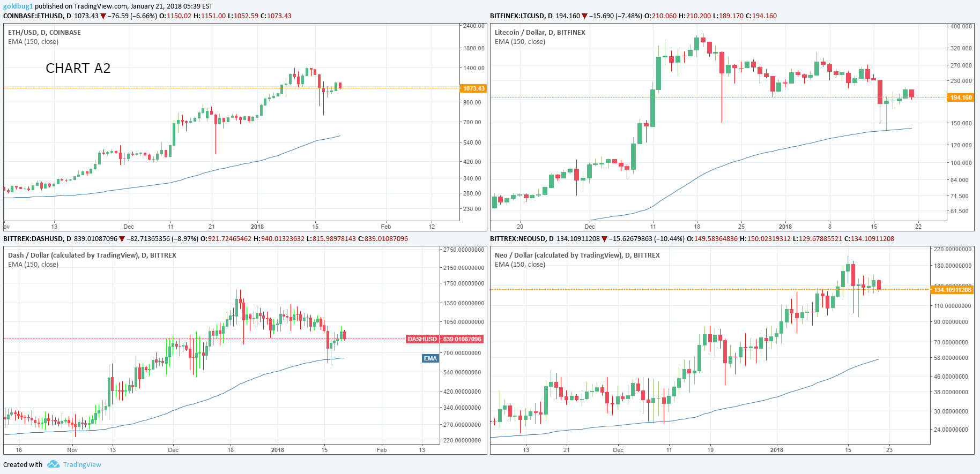Click the BITTREX:DASHUSD, D header
Viewport: 980px width, 474px height.
pyautogui.click(x=37, y=238)
